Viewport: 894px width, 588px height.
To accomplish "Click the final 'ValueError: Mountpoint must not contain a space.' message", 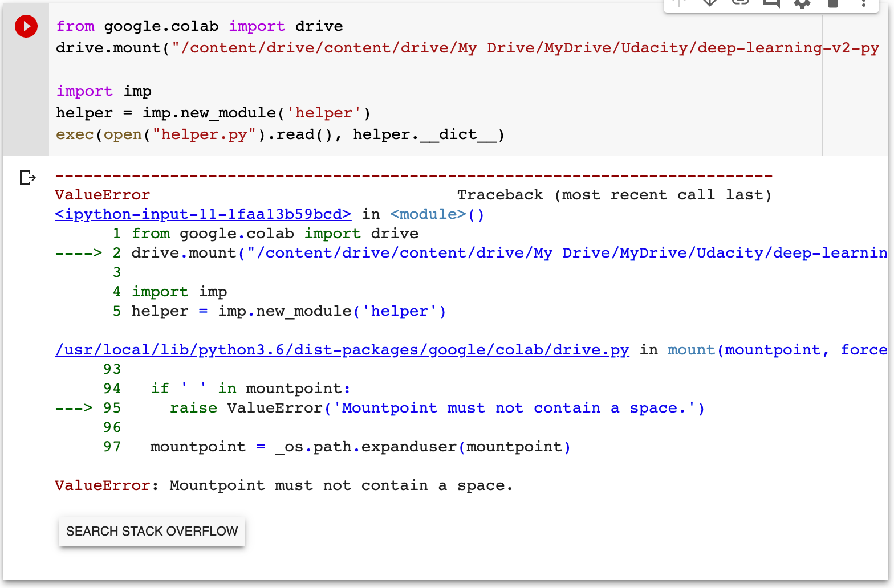I will (284, 485).
